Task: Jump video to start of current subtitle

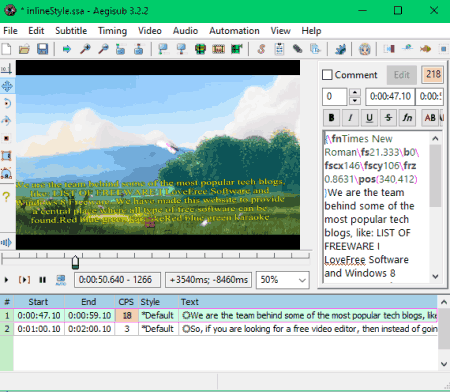Action: pos(120,49)
